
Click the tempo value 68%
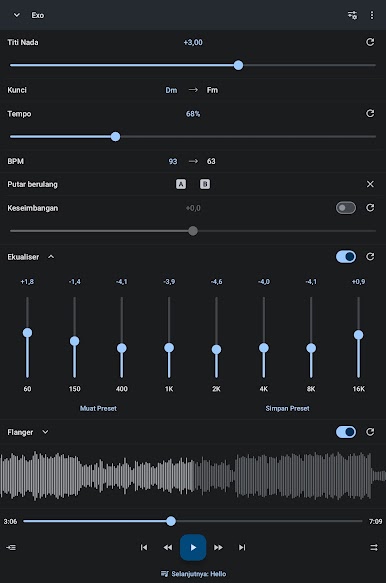click(x=193, y=114)
